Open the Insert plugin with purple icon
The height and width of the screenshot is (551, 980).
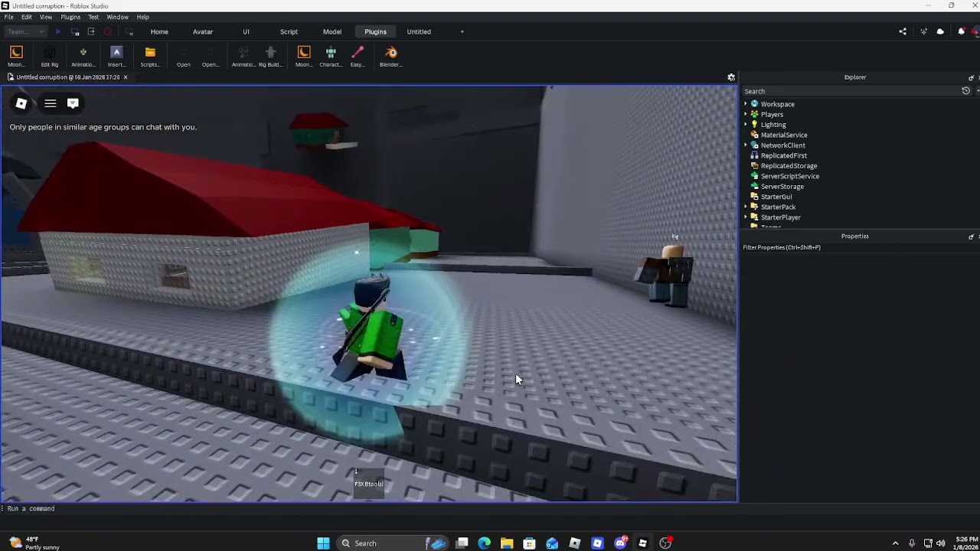pyautogui.click(x=116, y=56)
